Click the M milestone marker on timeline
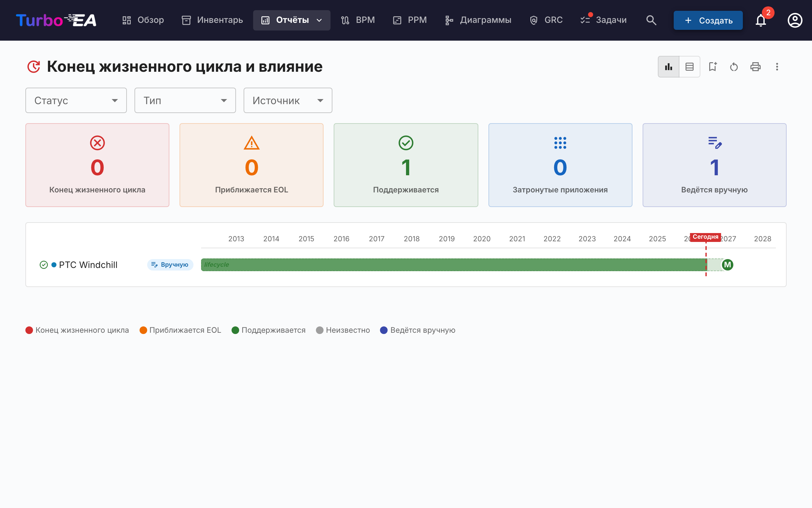This screenshot has width=812, height=508. tap(727, 265)
